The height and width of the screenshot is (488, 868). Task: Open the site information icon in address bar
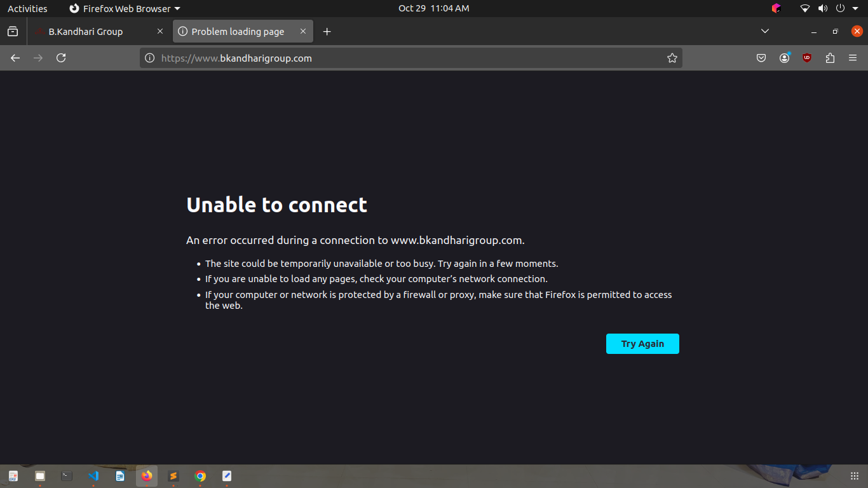tap(149, 58)
